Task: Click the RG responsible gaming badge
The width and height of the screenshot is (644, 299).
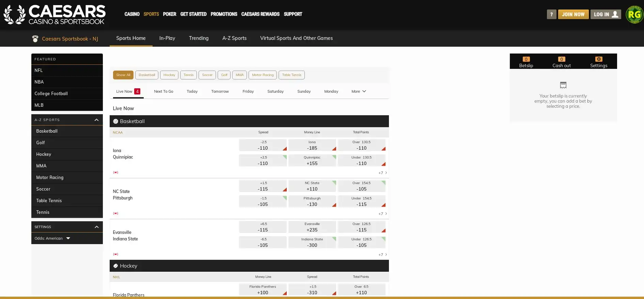Action: pyautogui.click(x=634, y=15)
